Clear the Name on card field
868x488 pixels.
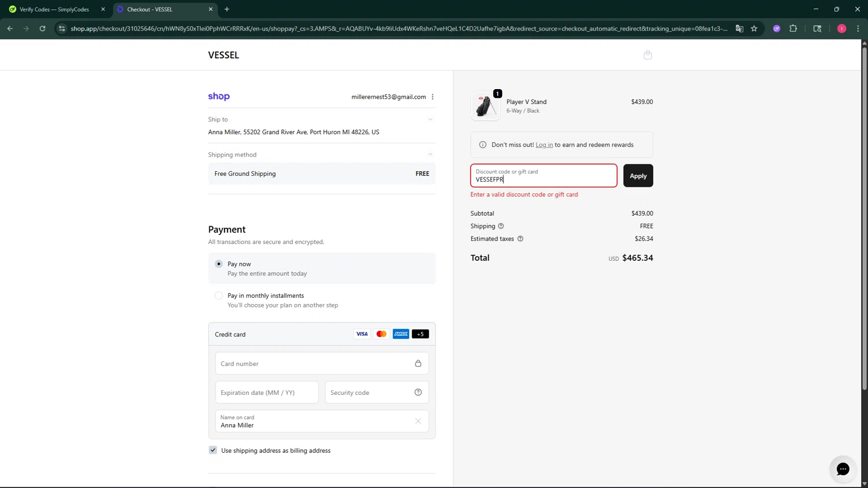click(418, 421)
